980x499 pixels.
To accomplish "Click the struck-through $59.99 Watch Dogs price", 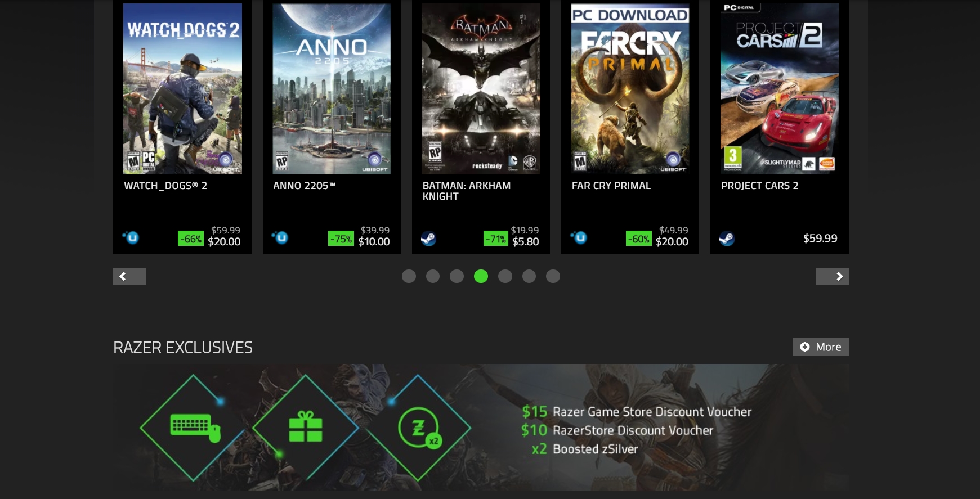I will [226, 230].
